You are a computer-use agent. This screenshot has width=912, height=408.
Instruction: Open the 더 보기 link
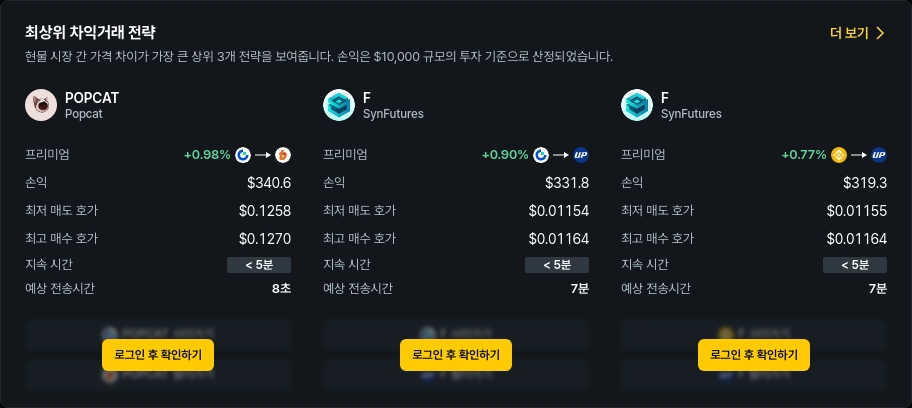pos(850,33)
